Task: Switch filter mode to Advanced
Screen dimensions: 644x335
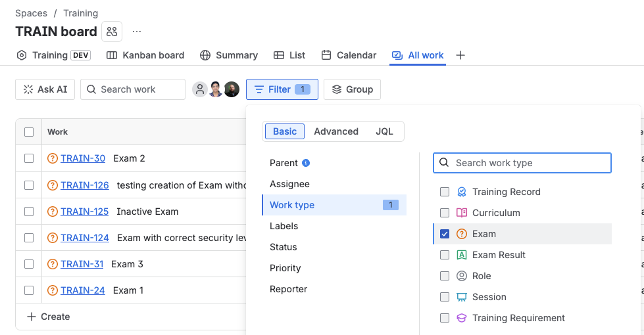Action: (x=336, y=131)
